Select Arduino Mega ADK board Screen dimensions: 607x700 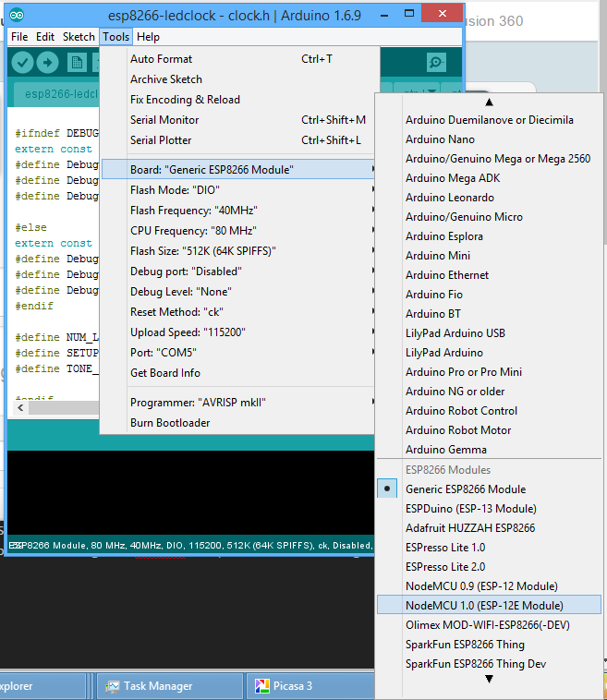click(489, 178)
